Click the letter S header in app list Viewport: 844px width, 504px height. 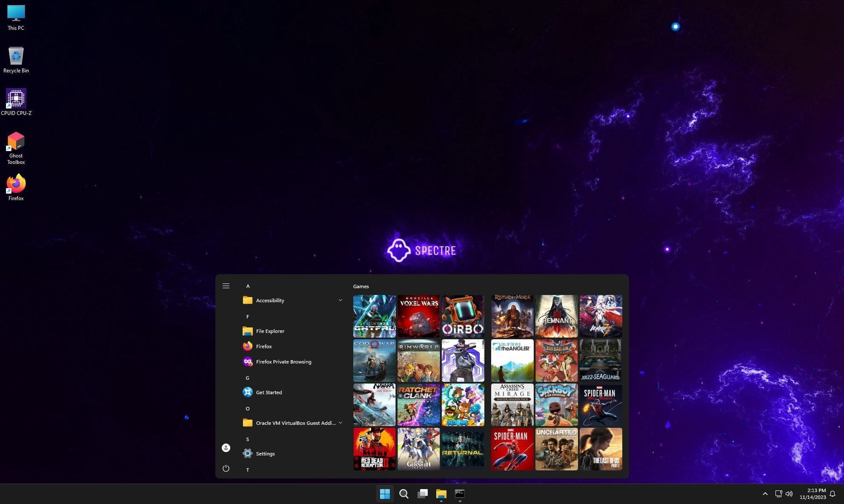[x=248, y=439]
